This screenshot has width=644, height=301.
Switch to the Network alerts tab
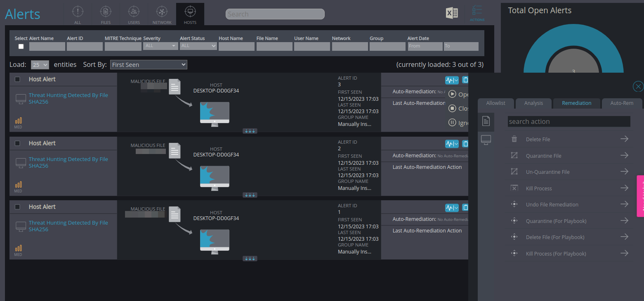[x=162, y=14]
